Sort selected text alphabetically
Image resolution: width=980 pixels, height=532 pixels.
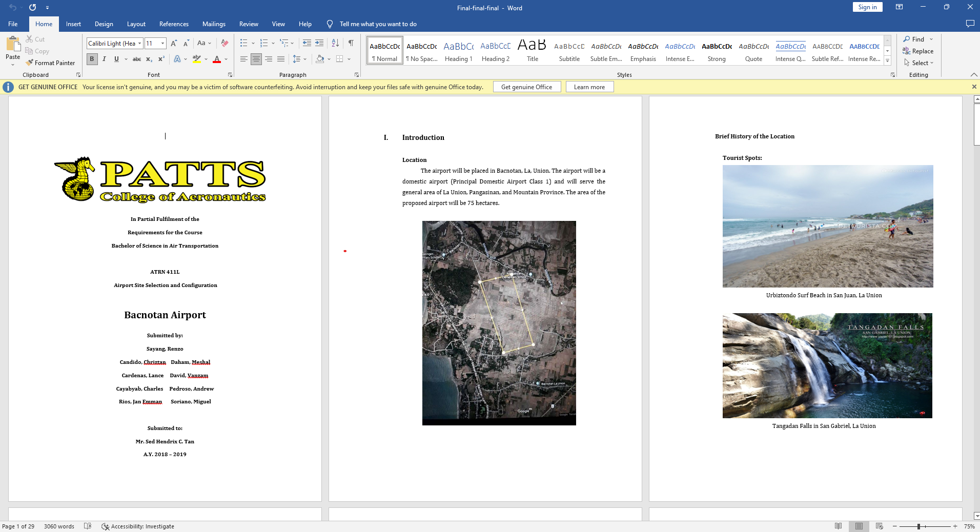pyautogui.click(x=335, y=44)
